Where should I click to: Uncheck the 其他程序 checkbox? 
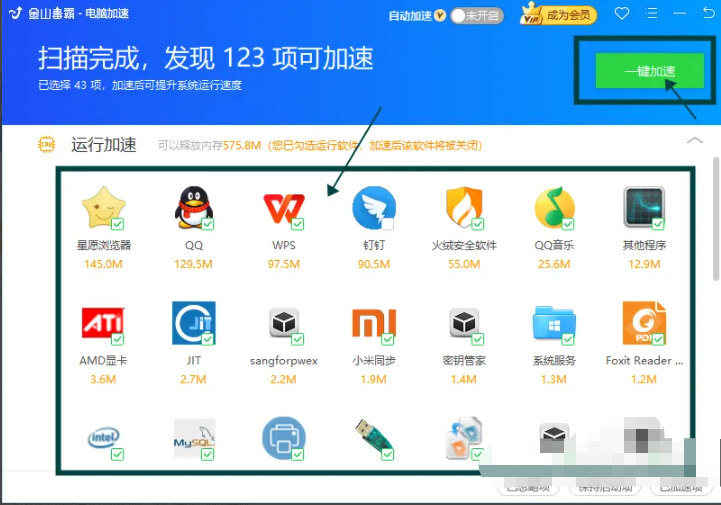click(x=658, y=224)
